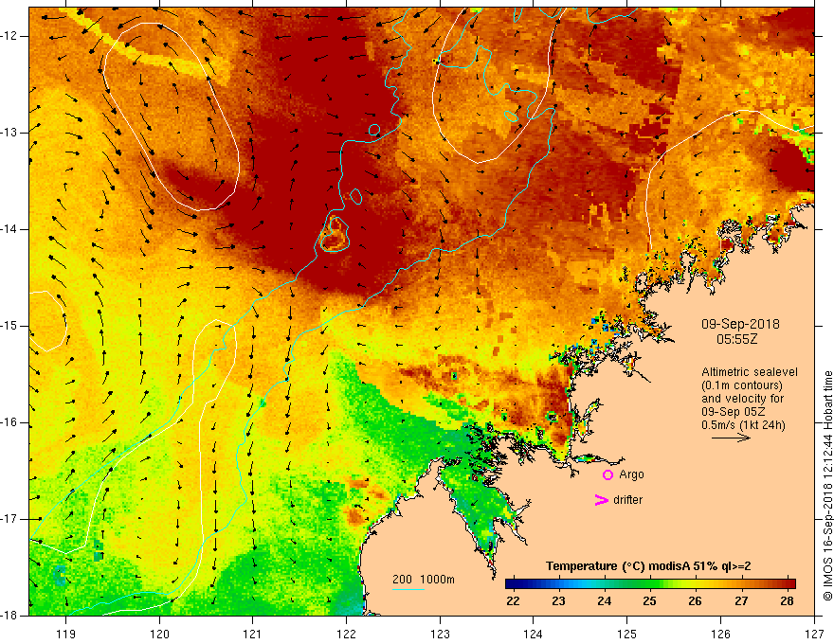
Task: Click the magenta drifter arrow legend icon
Action: 601,500
